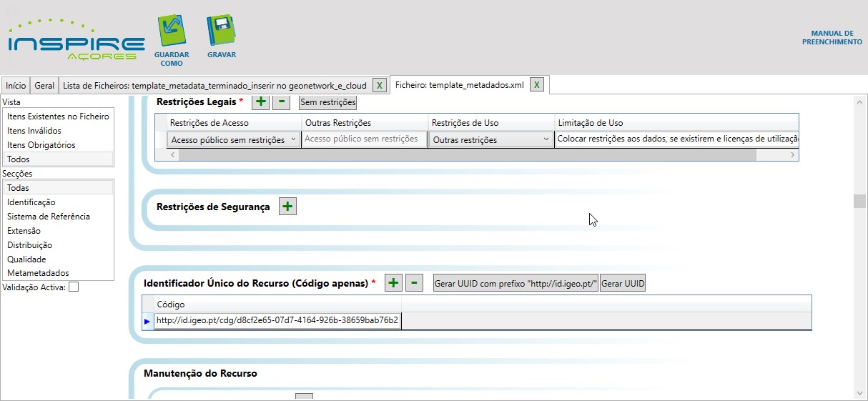Click Gerar UUID com prefixo button
The height and width of the screenshot is (401, 868).
tap(516, 284)
